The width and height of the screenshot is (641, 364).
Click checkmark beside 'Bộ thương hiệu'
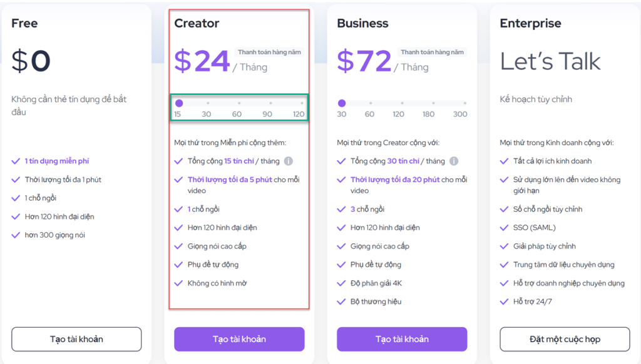click(341, 302)
